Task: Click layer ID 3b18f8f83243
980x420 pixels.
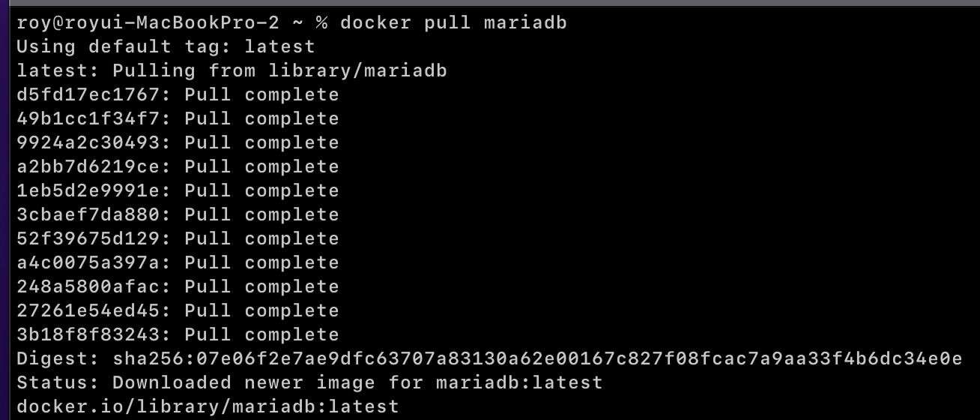Action: click(88, 334)
